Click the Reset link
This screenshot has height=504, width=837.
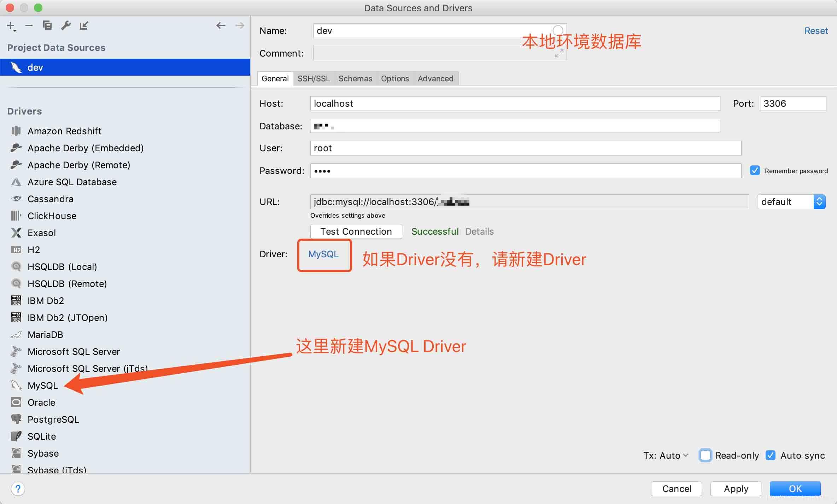coord(816,31)
